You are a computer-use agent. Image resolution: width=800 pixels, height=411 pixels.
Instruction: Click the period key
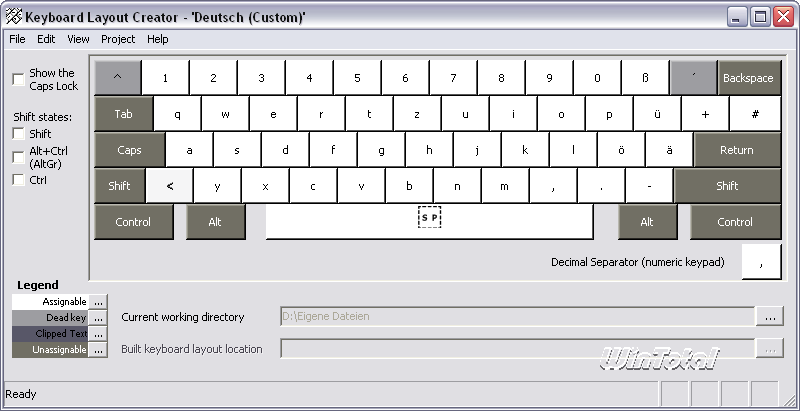tap(601, 186)
